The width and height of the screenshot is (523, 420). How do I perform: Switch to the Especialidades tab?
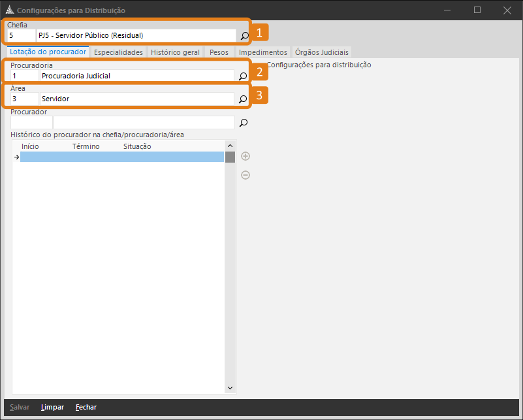[118, 52]
